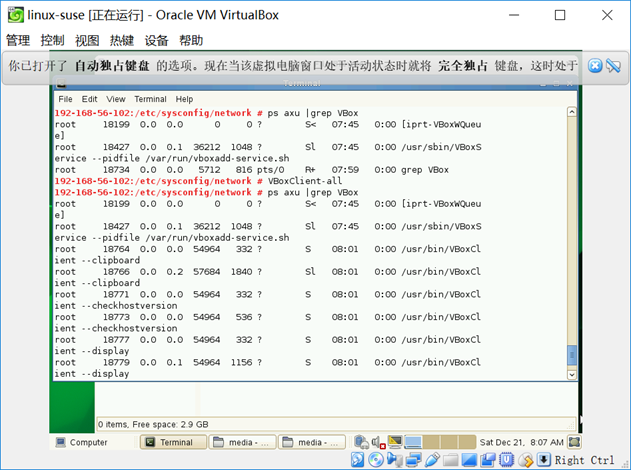Click the audio settings status icon
The width and height of the screenshot is (631, 470).
394,460
